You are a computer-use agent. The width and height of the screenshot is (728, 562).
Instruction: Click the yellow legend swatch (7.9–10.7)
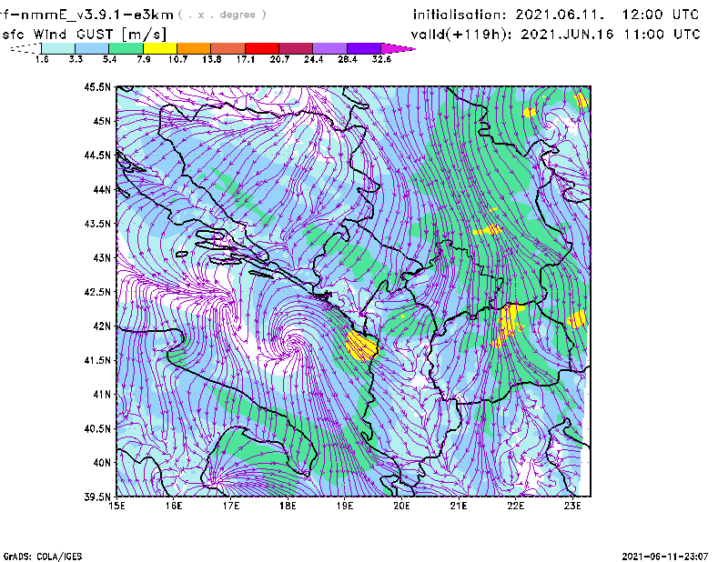click(x=160, y=48)
